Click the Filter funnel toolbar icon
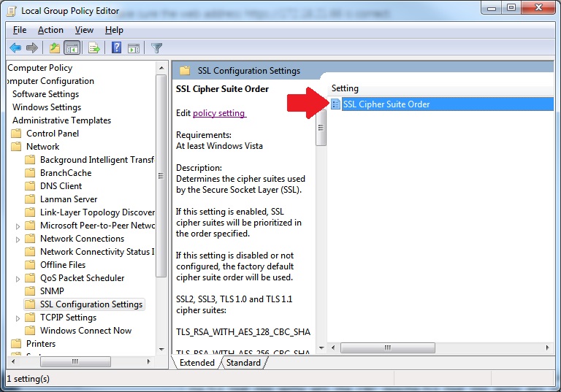The image size is (561, 392). pos(156,48)
